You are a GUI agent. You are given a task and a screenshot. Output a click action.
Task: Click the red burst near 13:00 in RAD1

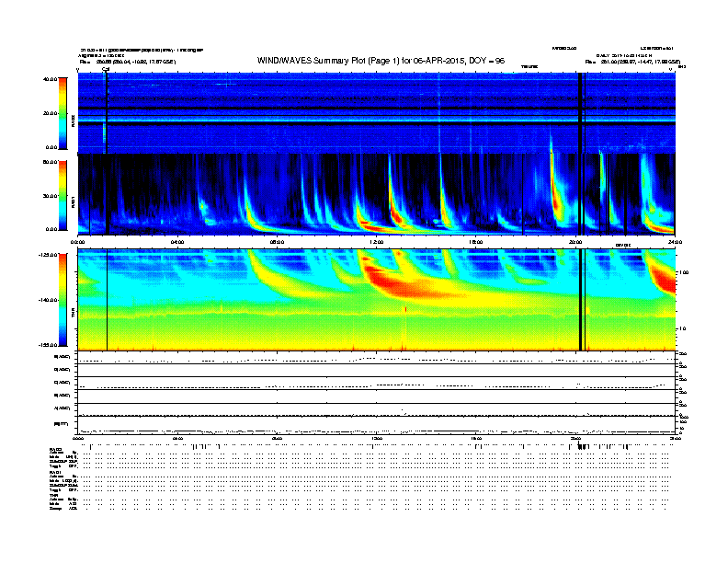[396, 216]
